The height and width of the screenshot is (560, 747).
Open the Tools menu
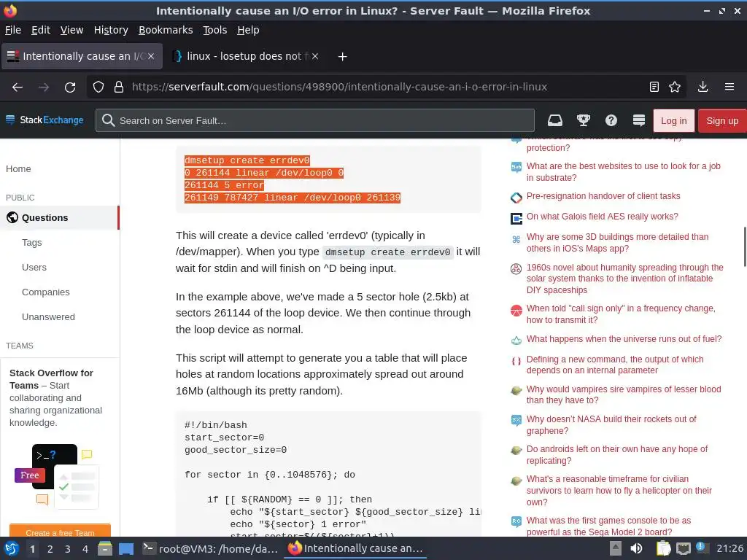point(215,30)
